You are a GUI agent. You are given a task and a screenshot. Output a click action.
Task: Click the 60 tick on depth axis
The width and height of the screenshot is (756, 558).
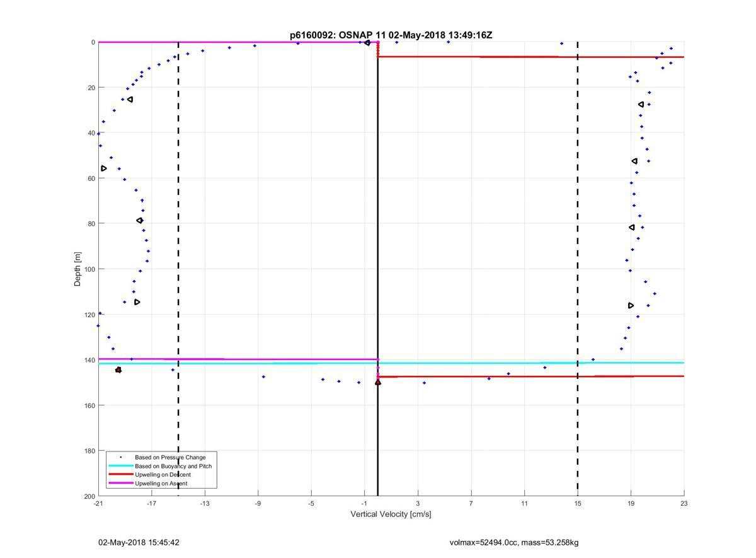pos(91,178)
